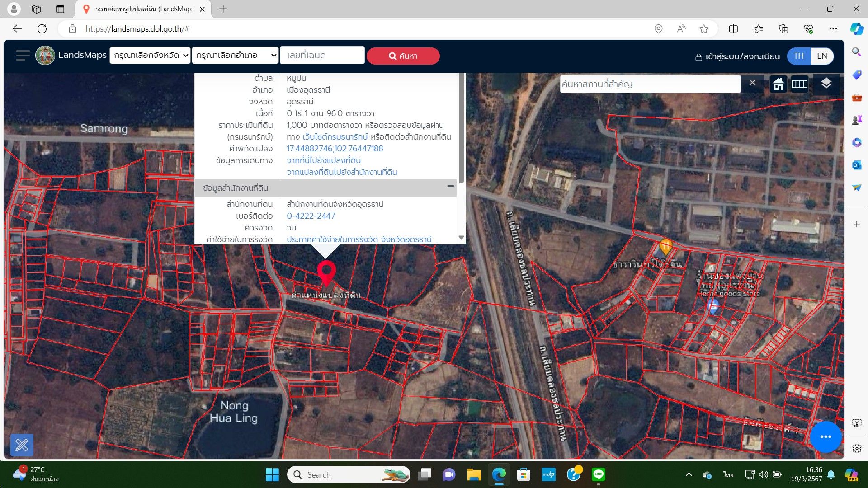The height and width of the screenshot is (488, 868).
Task: Open Udon Thani survey fee announcement link
Action: click(359, 239)
